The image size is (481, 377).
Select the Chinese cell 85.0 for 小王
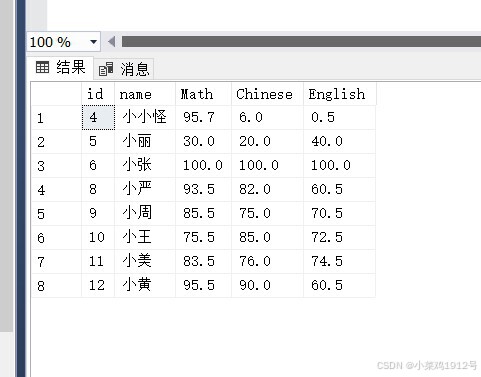point(267,237)
